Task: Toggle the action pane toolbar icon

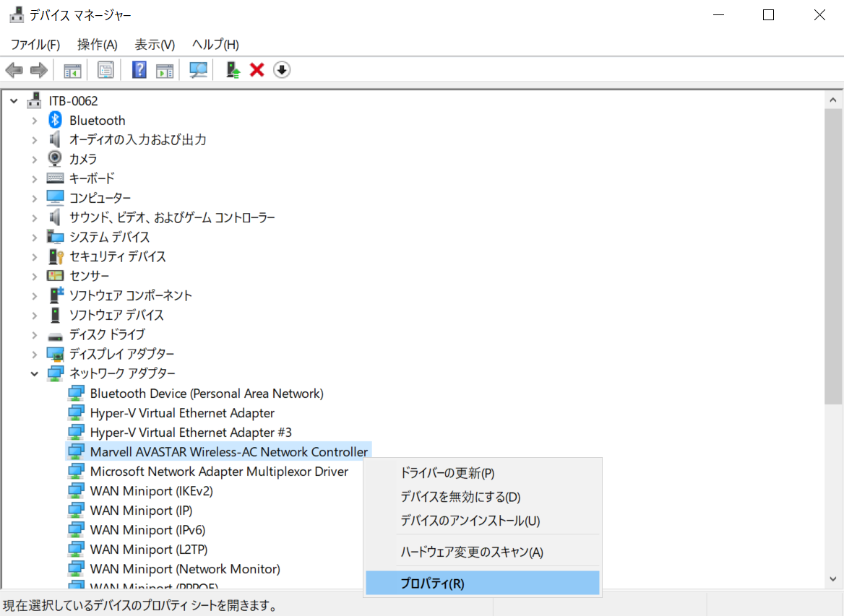Action: click(x=165, y=70)
